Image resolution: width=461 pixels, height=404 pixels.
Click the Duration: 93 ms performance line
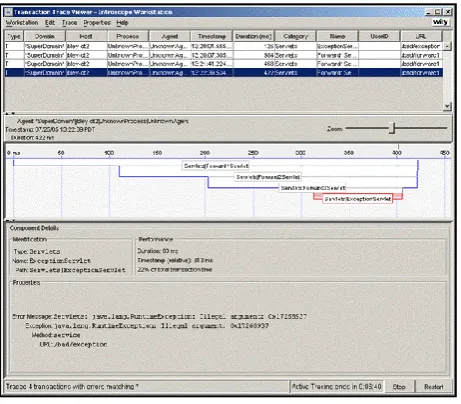coord(158,251)
